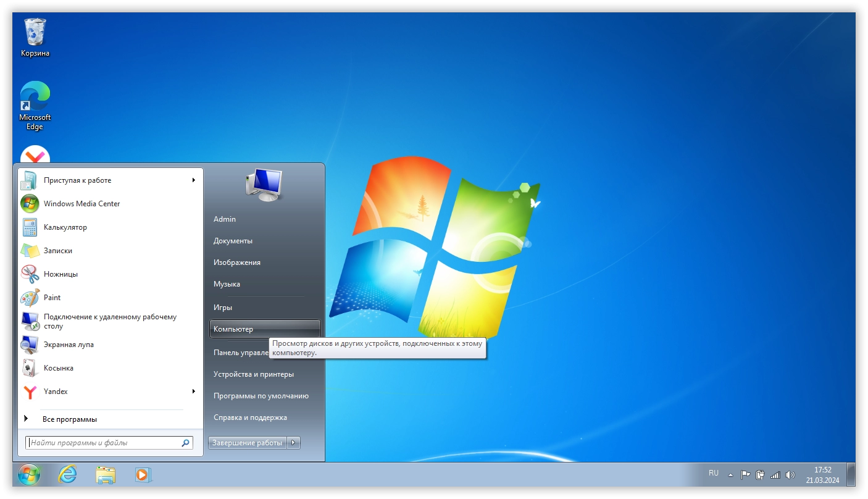Expand the shutdown options arrow
Viewport: 868px width, 499px height.
pos(294,443)
